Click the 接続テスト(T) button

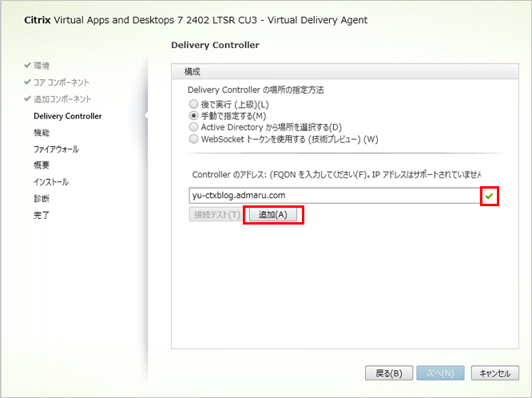(216, 214)
